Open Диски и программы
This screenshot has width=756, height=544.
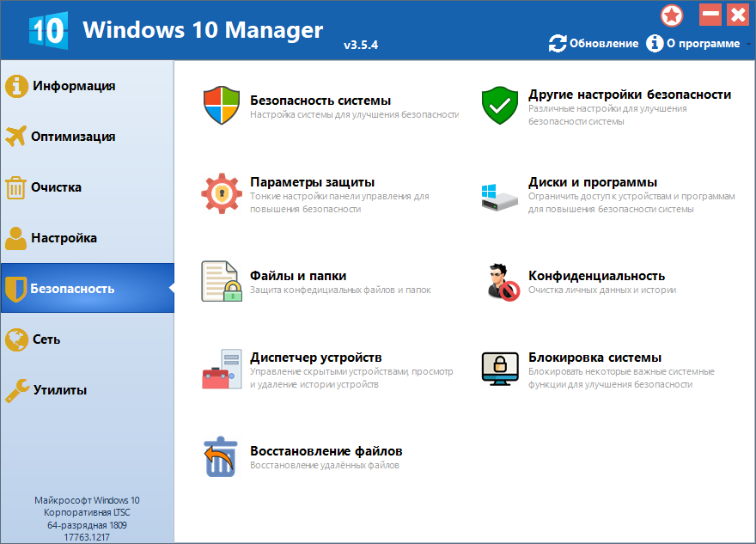pyautogui.click(x=593, y=182)
